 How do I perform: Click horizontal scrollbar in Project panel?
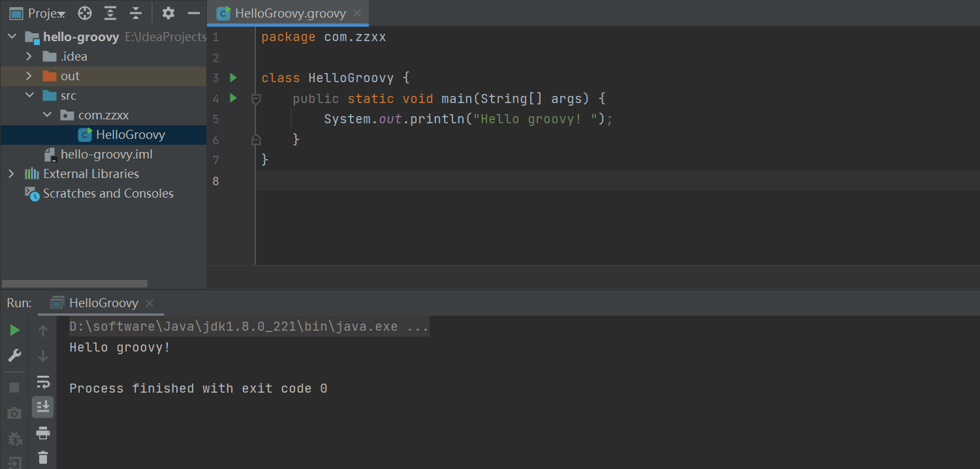click(74, 284)
